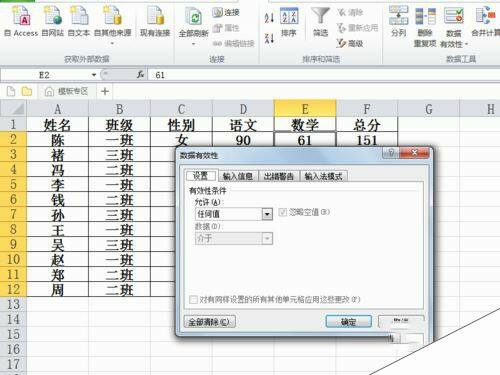This screenshot has height=375, width=500.
Task: Click 全部清除 button
Action: 209,322
